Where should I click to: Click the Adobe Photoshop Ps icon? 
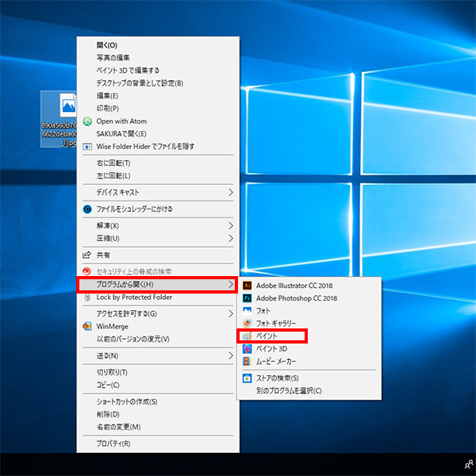247,298
